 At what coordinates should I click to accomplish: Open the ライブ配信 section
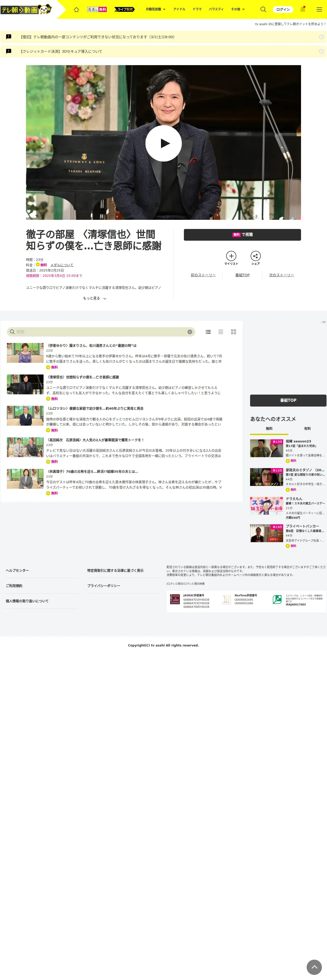pyautogui.click(x=125, y=9)
